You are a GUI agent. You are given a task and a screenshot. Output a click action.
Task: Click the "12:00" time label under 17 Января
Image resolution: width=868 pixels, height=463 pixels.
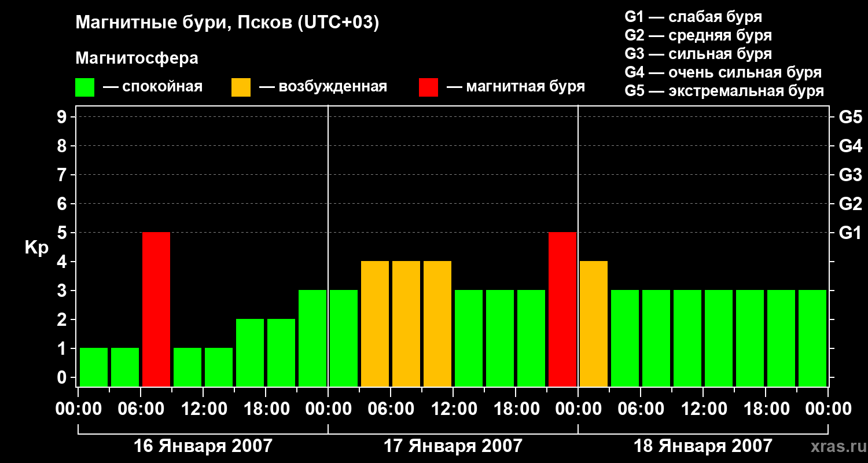pyautogui.click(x=453, y=409)
